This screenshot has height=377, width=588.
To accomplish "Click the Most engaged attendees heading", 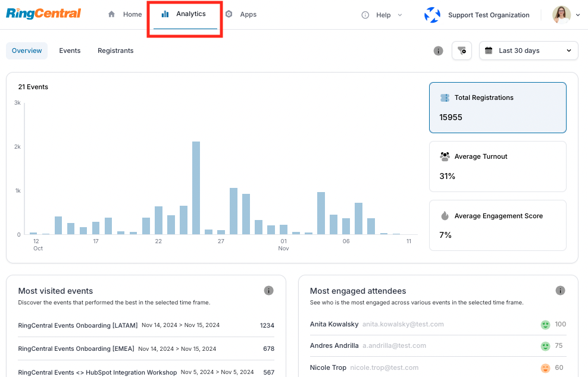I will [x=358, y=291].
